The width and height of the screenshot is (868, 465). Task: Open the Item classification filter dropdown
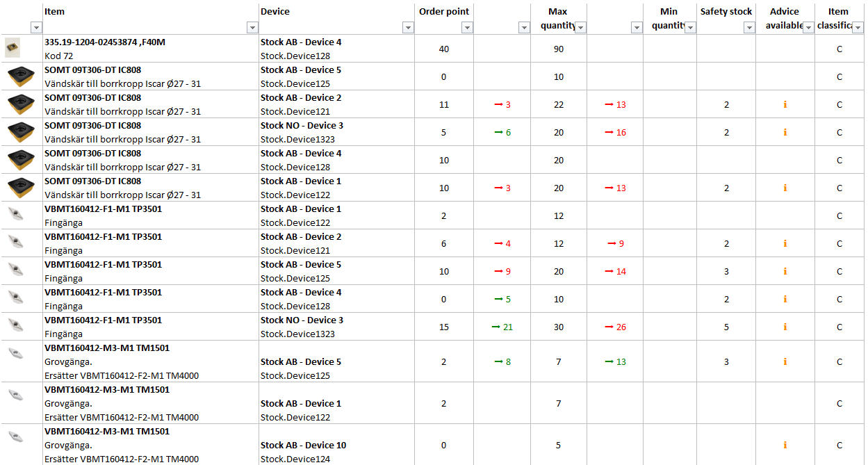858,28
